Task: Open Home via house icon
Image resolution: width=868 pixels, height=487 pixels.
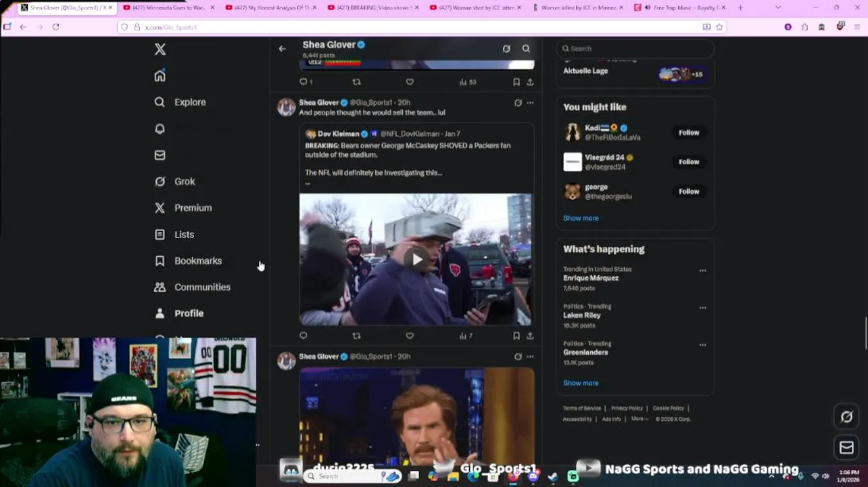Action: (160, 76)
